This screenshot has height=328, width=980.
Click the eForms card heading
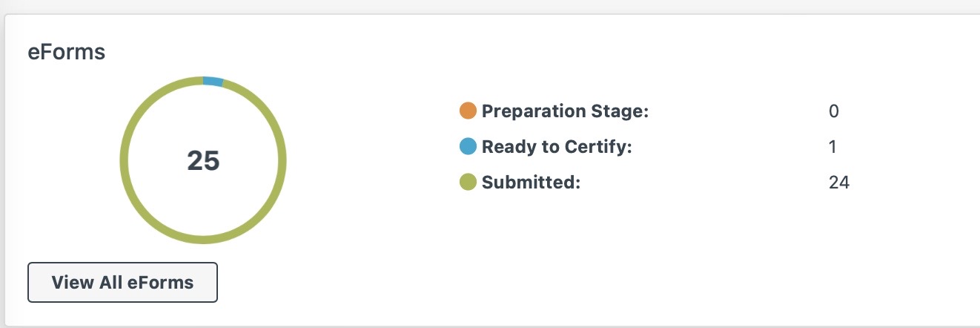coord(67,53)
